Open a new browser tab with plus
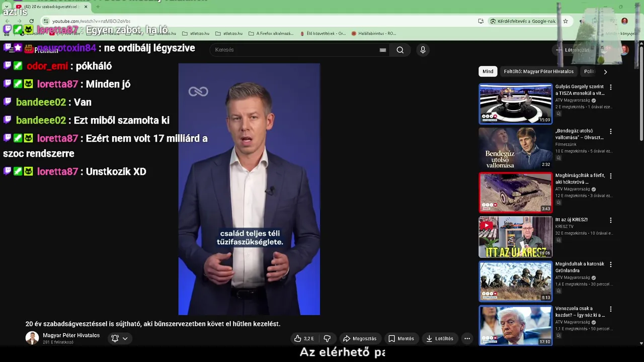 tap(98, 7)
